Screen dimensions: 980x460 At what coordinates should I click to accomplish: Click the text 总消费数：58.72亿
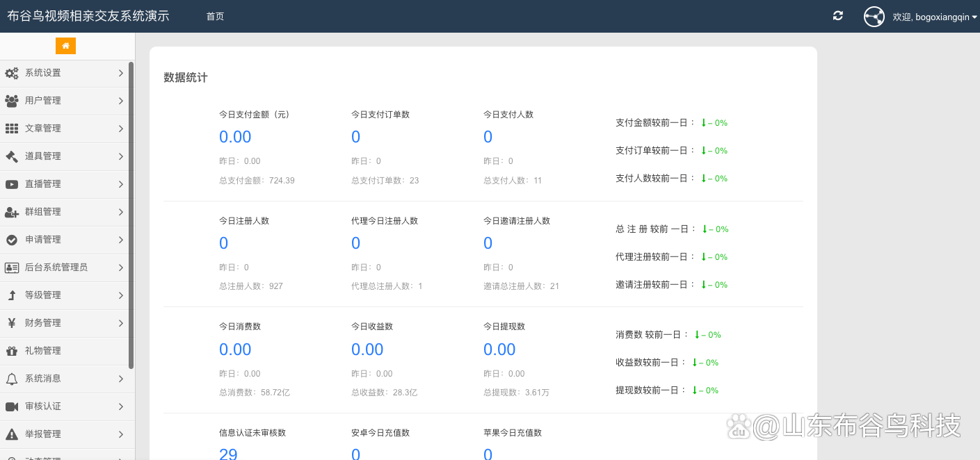tap(255, 393)
